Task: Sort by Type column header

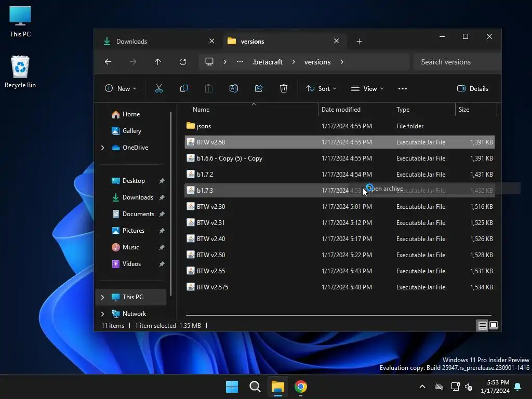Action: pos(424,110)
